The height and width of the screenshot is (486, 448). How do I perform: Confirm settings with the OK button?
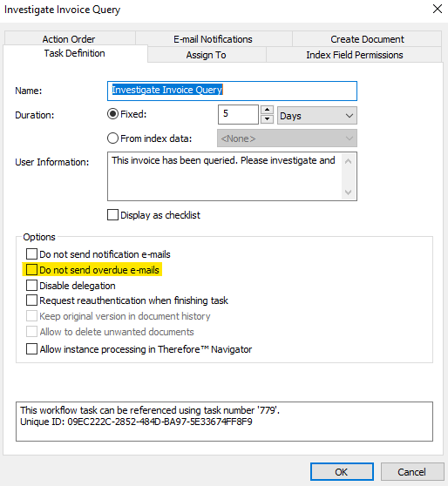click(342, 472)
